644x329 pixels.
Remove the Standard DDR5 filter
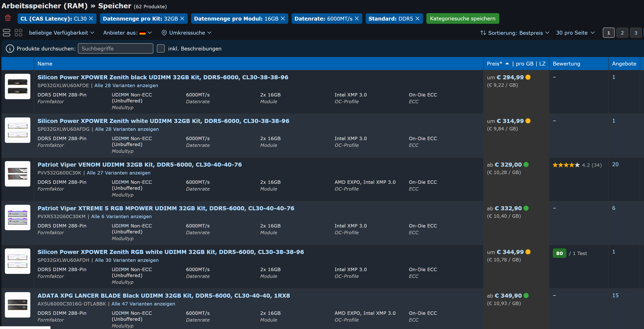click(x=417, y=18)
